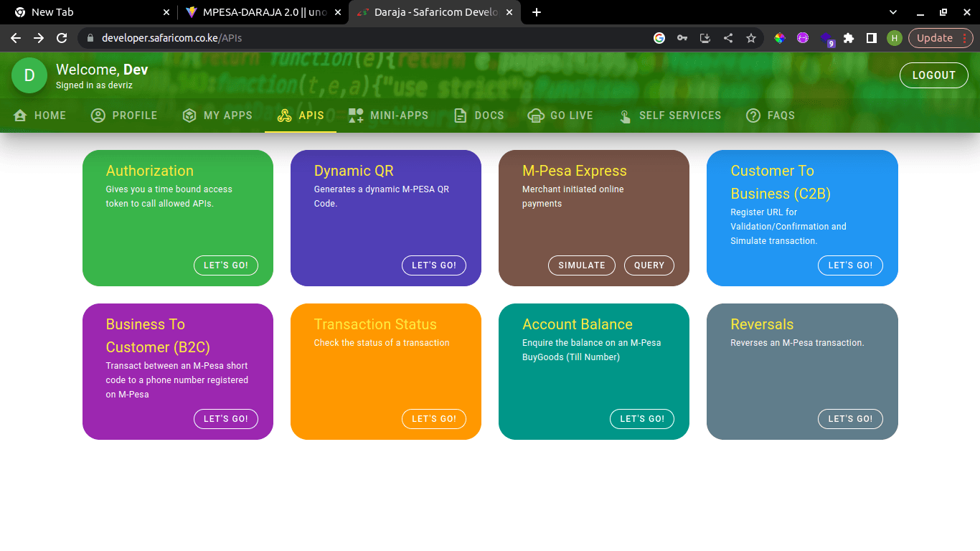Click the address bar URL field
Image resolution: width=980 pixels, height=551 pixels.
point(359,38)
